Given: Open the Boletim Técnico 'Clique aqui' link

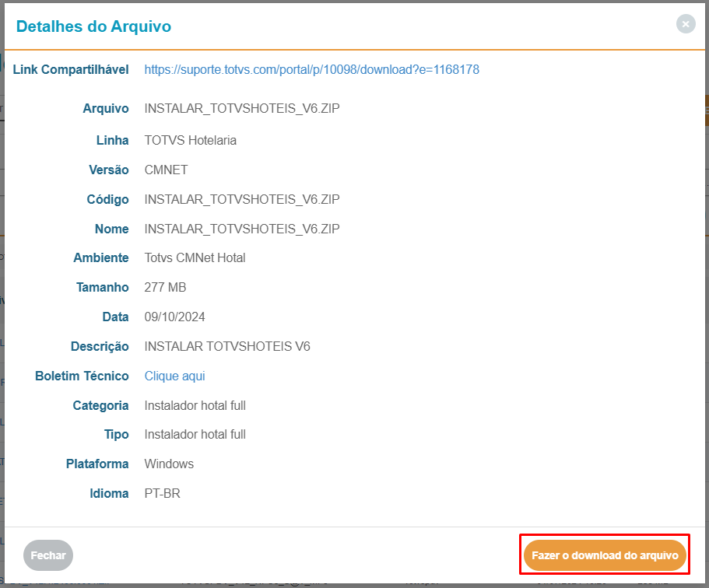Looking at the screenshot, I should 174,376.
